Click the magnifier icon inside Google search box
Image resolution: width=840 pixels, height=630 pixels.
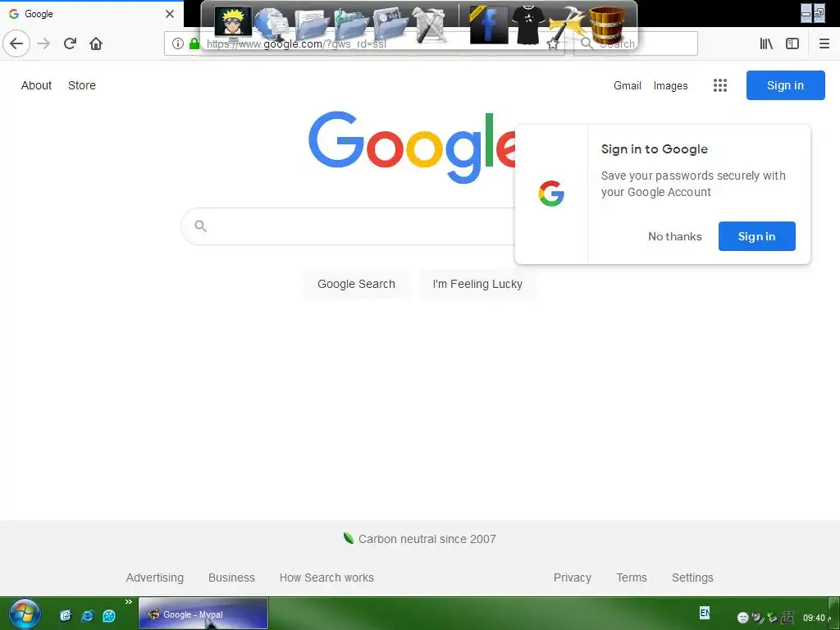click(200, 226)
